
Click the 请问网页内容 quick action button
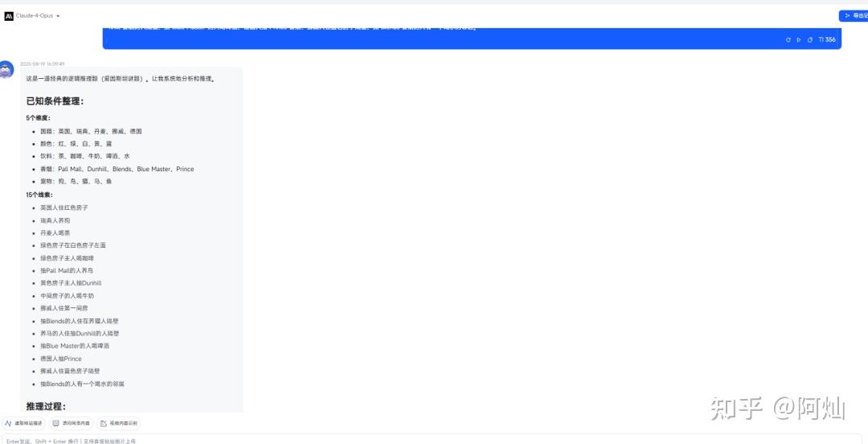[x=71, y=423]
